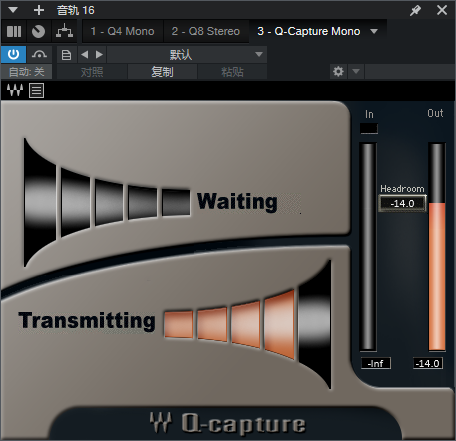Click the In label above the meter
456x441 pixels.
pyautogui.click(x=369, y=114)
